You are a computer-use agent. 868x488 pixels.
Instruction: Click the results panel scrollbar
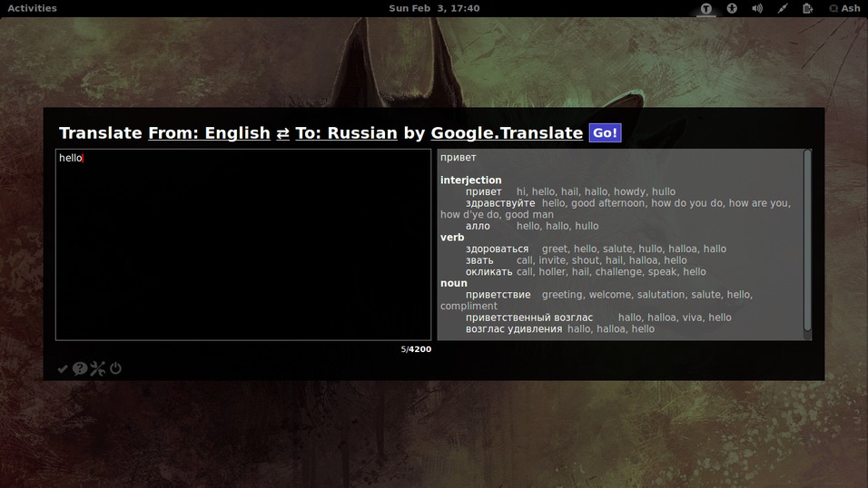pyautogui.click(x=807, y=240)
